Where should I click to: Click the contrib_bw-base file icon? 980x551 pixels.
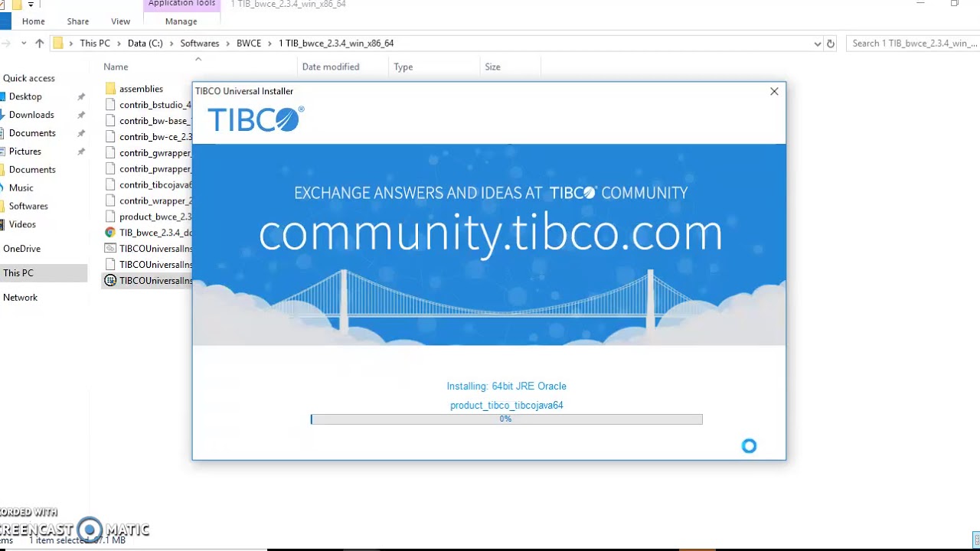(x=110, y=121)
